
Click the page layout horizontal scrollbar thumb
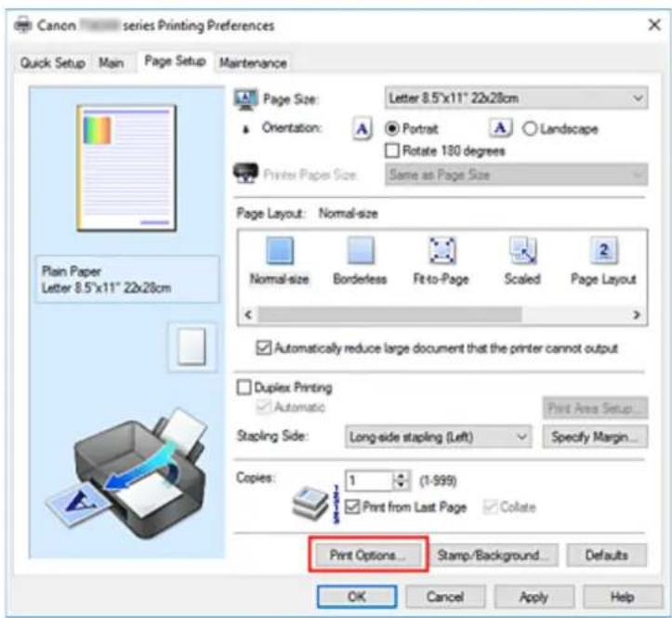point(390,314)
